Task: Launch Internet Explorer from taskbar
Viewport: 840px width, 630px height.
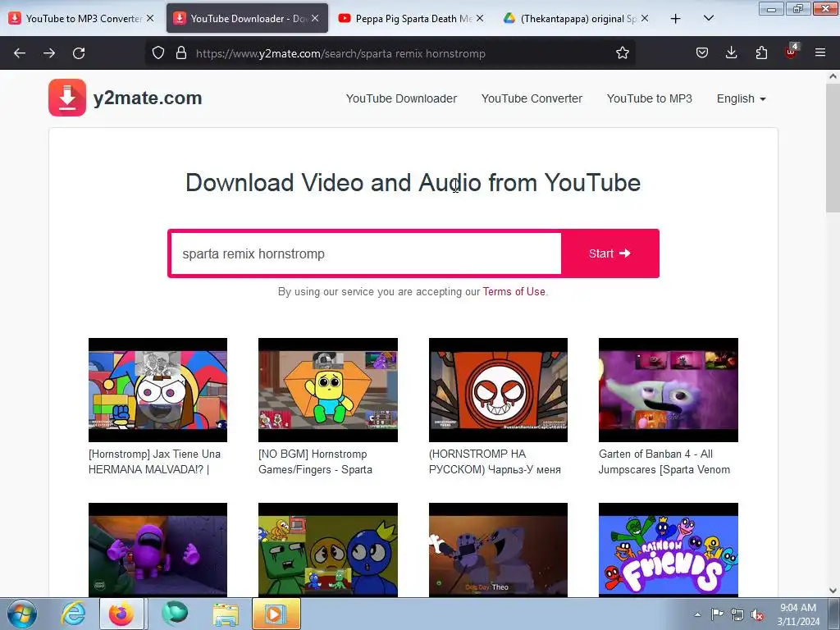Action: (73, 614)
